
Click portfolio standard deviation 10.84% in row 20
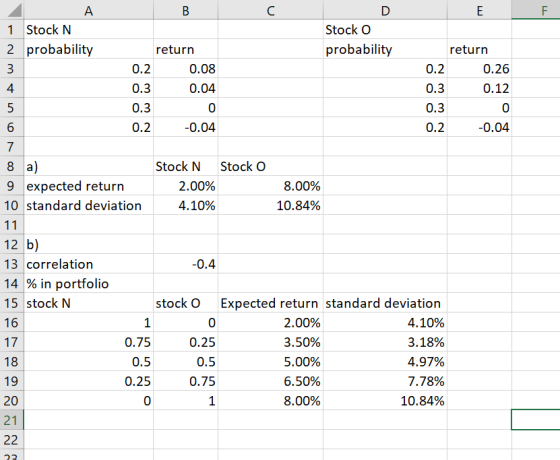[x=385, y=400]
